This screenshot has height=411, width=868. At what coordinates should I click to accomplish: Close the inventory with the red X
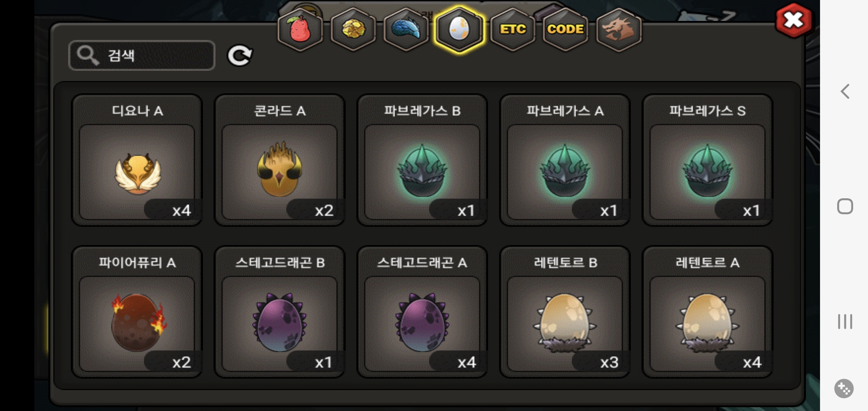(x=794, y=20)
